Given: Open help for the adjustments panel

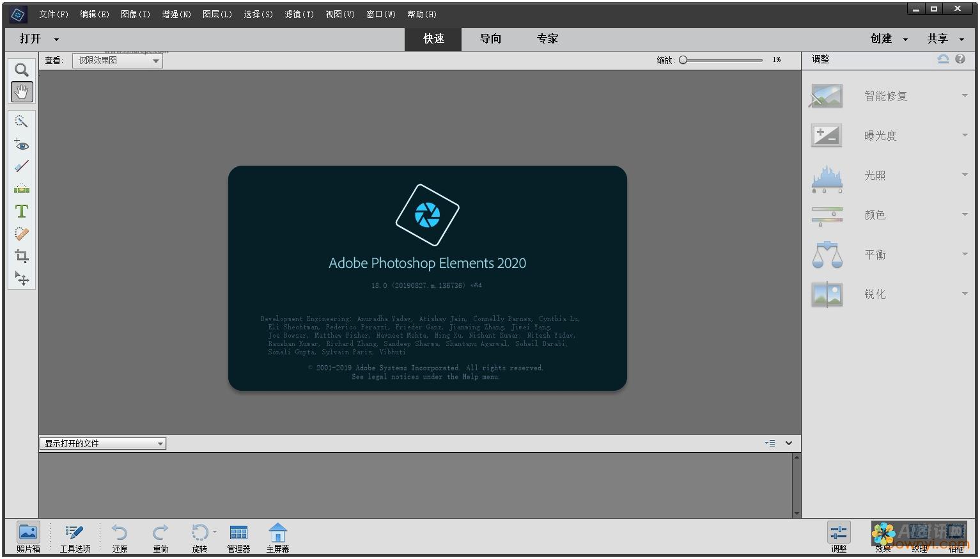Looking at the screenshot, I should 960,59.
